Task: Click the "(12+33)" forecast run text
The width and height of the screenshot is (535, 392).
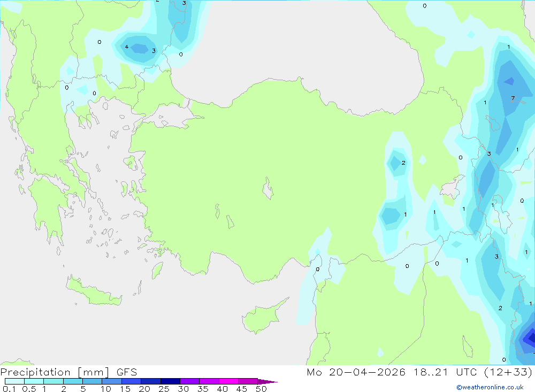Action: click(x=508, y=372)
